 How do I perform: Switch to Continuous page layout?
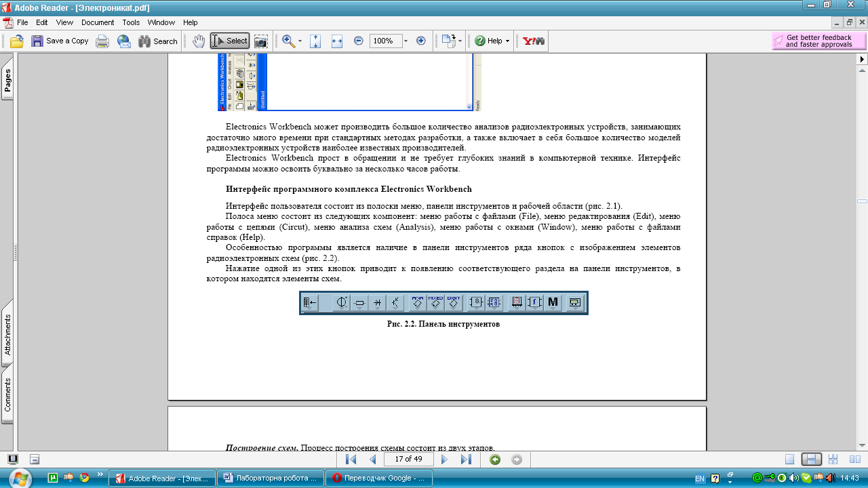812,460
